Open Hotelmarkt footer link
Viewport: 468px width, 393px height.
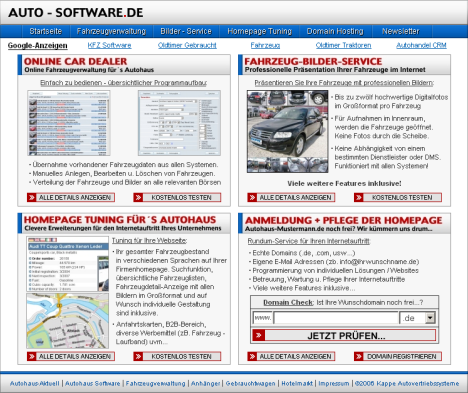297,383
